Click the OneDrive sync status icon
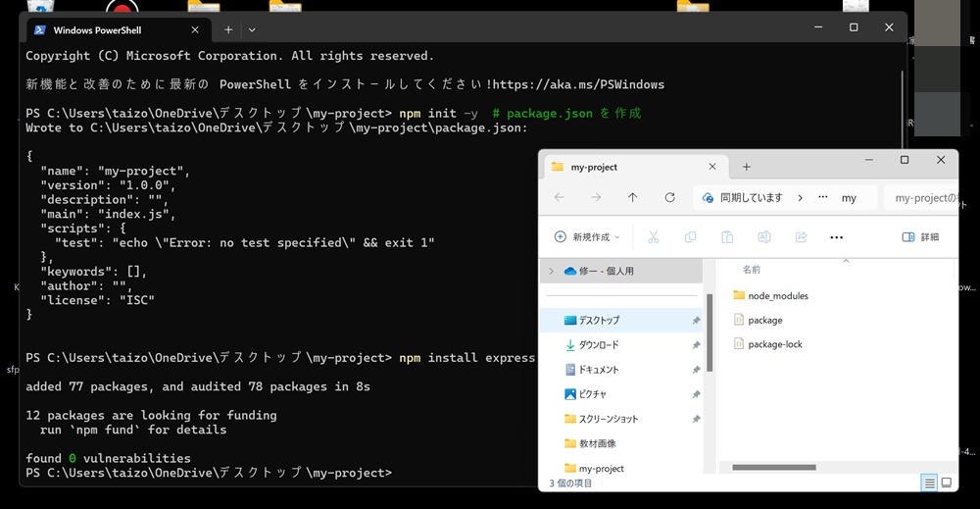 coord(708,197)
